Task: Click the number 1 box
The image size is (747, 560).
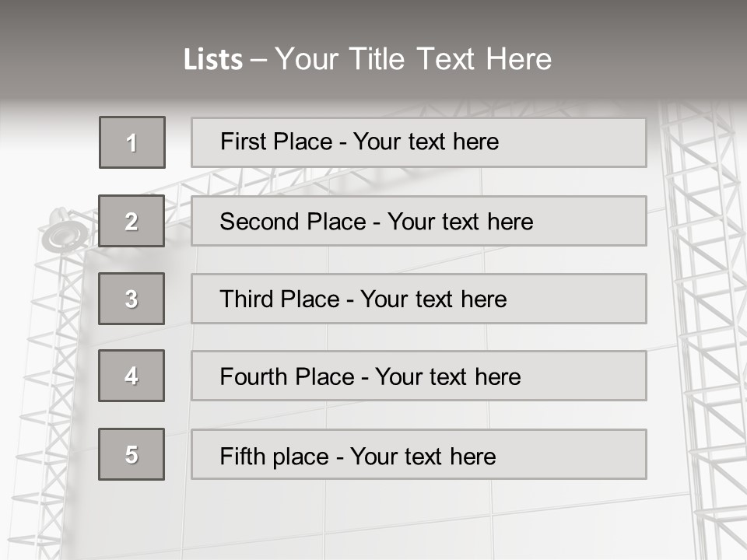Action: pos(132,142)
